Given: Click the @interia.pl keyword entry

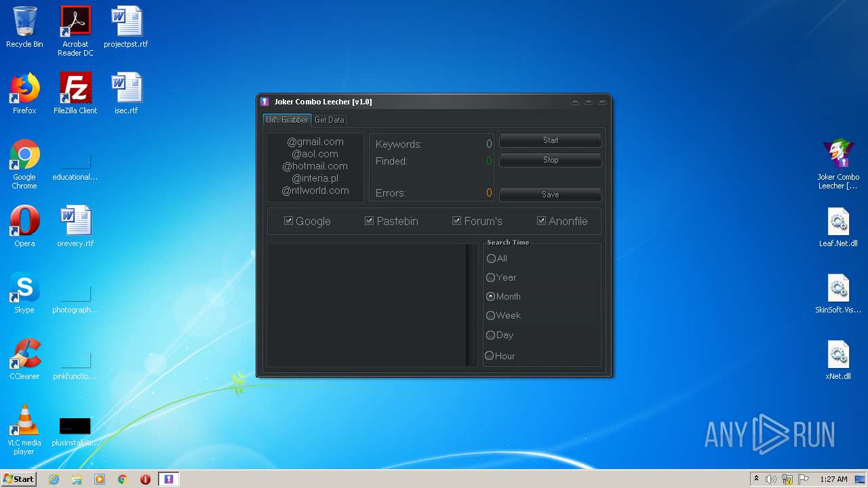Looking at the screenshot, I should [x=315, y=178].
